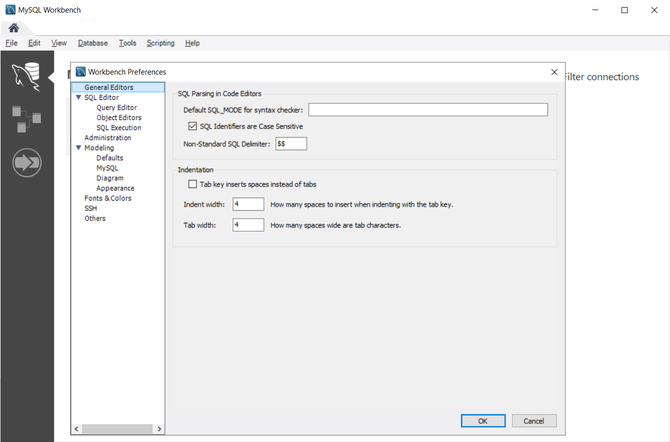Screen dimensions: 670x442
Task: Select MySQL under Modeling
Action: point(107,168)
